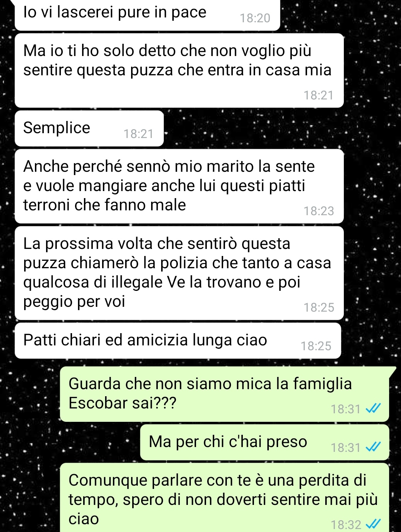Tap the green 'famiglia Escobar' message bubble
Image resolution: width=401 pixels, height=532 pixels.
pyautogui.click(x=225, y=394)
